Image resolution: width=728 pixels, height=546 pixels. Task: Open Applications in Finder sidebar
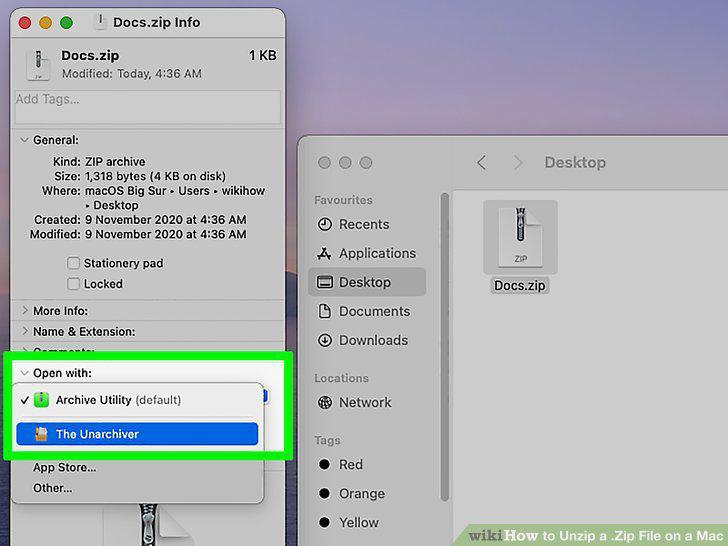coord(367,253)
